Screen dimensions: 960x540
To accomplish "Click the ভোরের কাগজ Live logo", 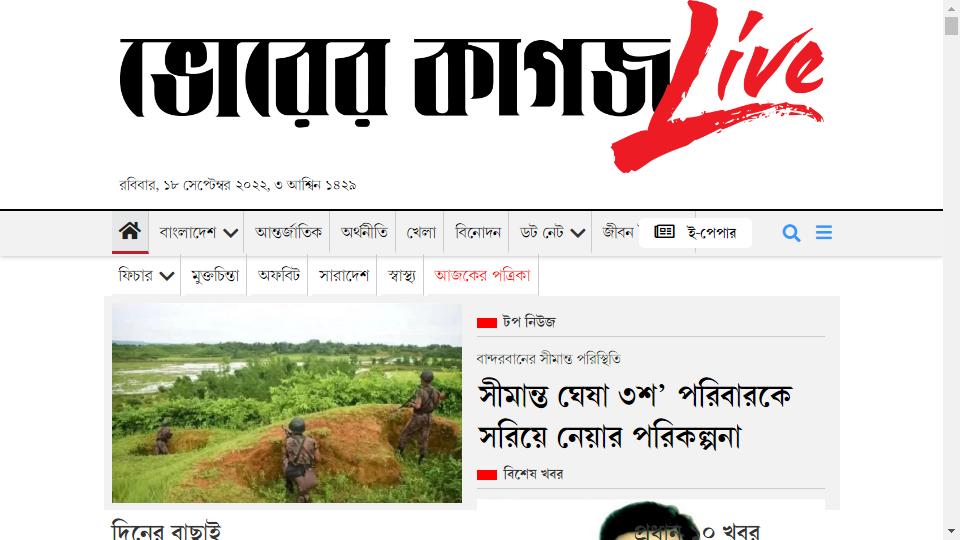I will click(471, 87).
